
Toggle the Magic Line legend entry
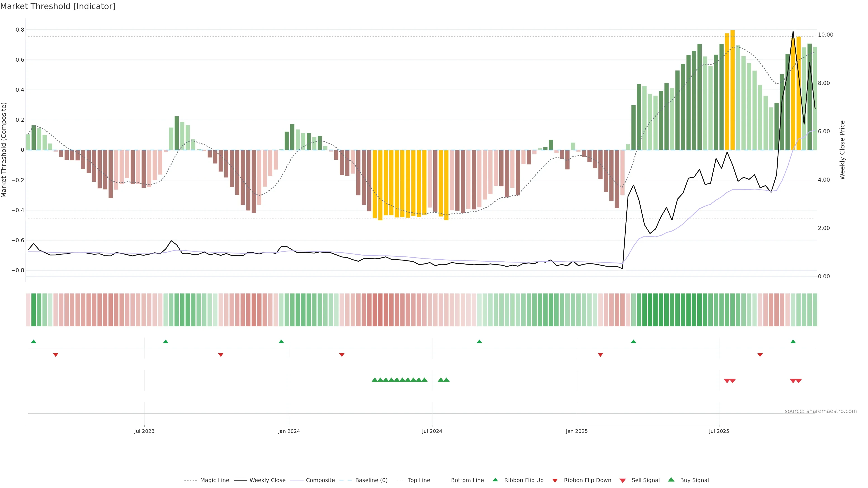click(x=214, y=480)
